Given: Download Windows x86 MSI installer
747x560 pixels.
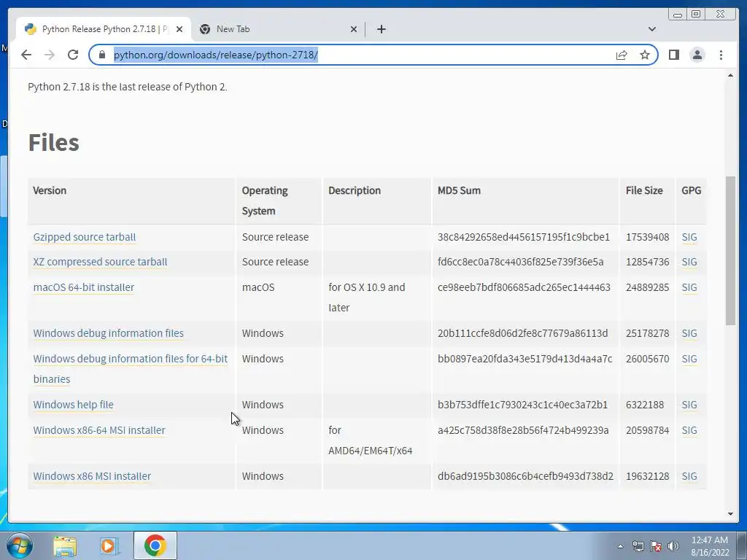Looking at the screenshot, I should [92, 476].
